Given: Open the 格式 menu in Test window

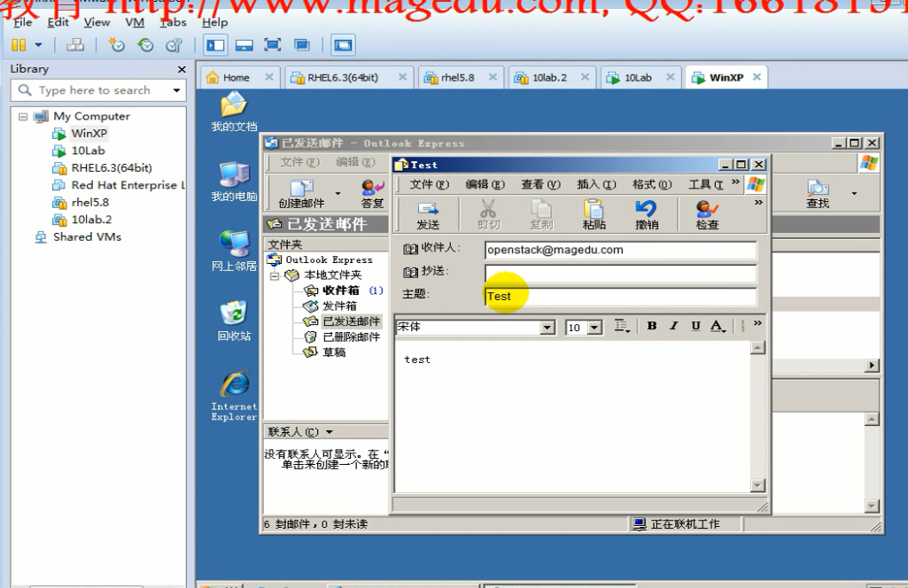Looking at the screenshot, I should [x=651, y=184].
